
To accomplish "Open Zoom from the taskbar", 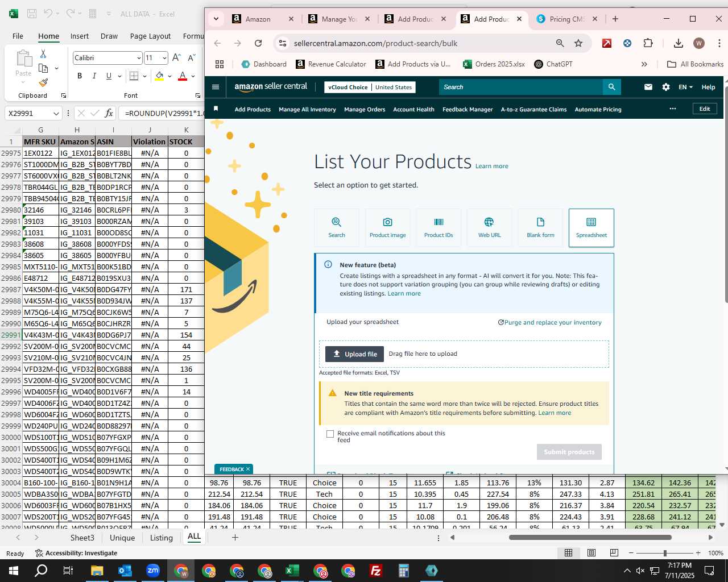I will pyautogui.click(x=153, y=571).
